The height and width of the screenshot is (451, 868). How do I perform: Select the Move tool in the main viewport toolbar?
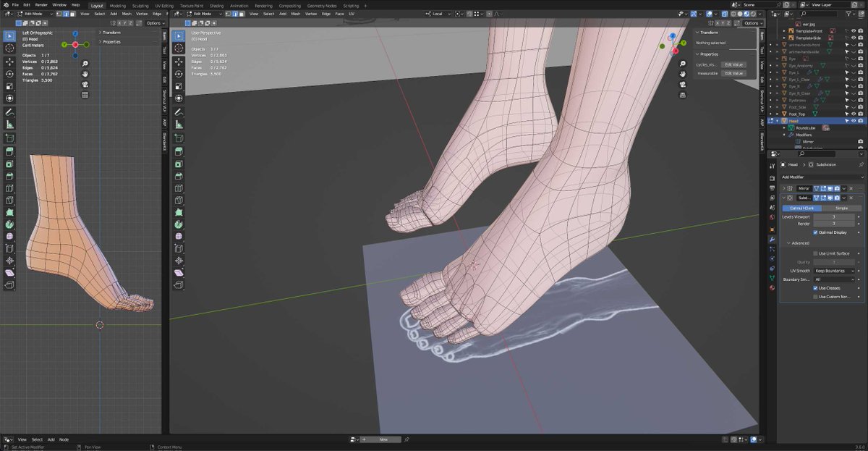[179, 62]
